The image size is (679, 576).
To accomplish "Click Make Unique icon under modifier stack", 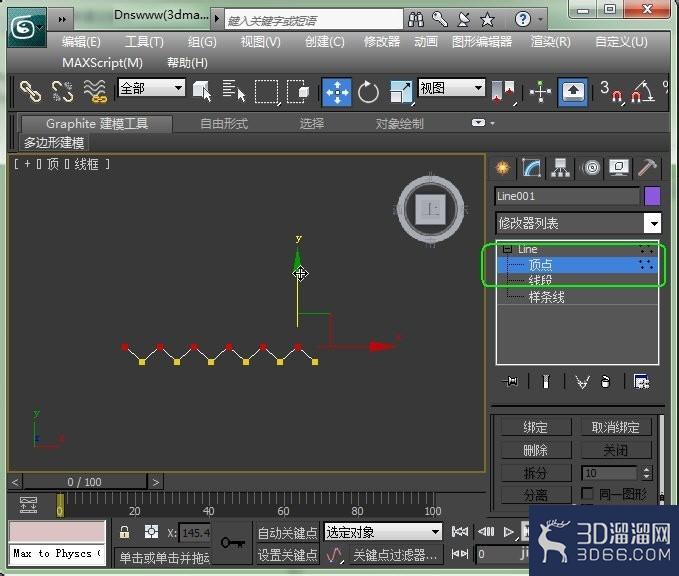I will point(582,382).
